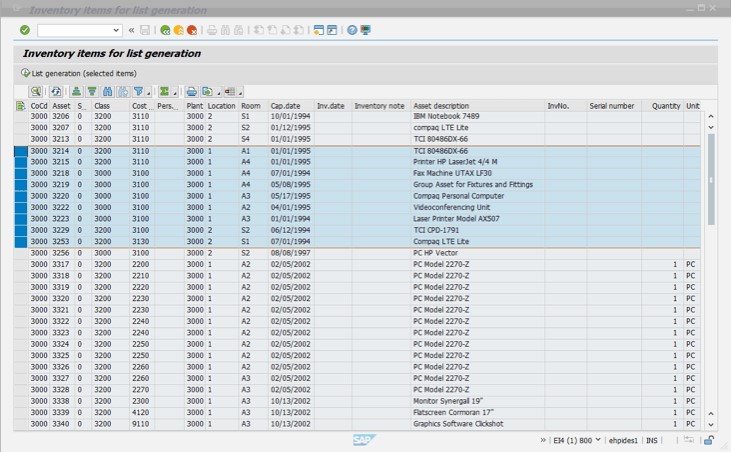The width and height of the screenshot is (731, 452).
Task: Click the scroll down arrow at the bottom
Action: click(711, 425)
